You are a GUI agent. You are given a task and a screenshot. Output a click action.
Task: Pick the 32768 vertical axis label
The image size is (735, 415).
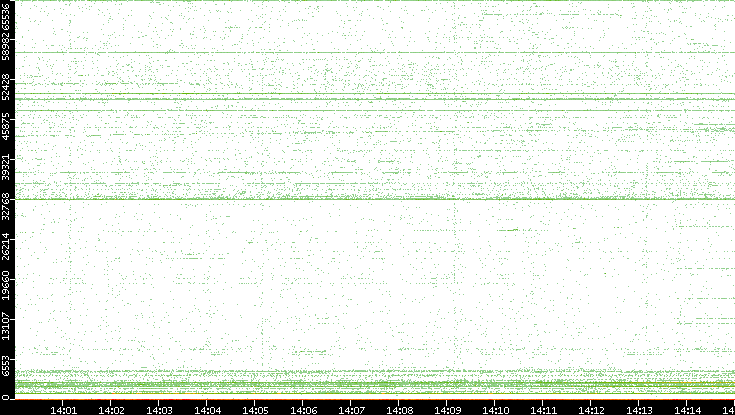click(x=6, y=207)
